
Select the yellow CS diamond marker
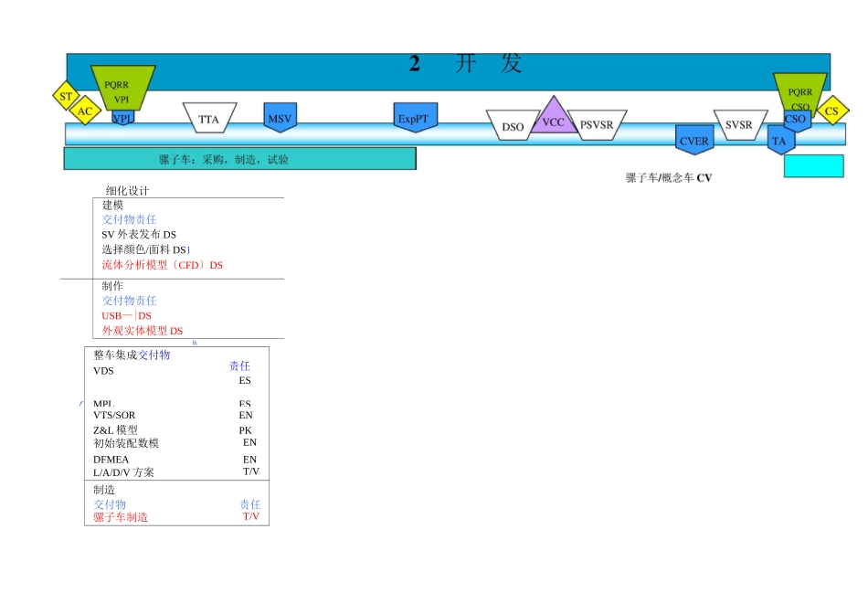[x=831, y=111]
